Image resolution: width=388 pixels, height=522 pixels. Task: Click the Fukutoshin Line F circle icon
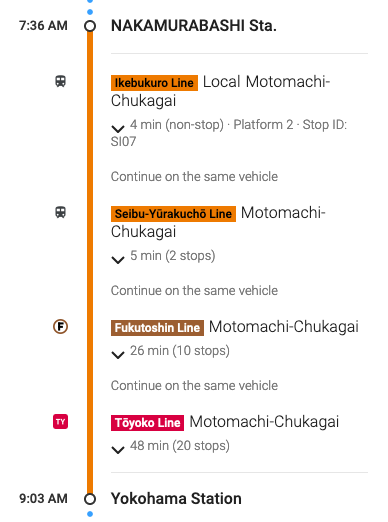pyautogui.click(x=60, y=327)
